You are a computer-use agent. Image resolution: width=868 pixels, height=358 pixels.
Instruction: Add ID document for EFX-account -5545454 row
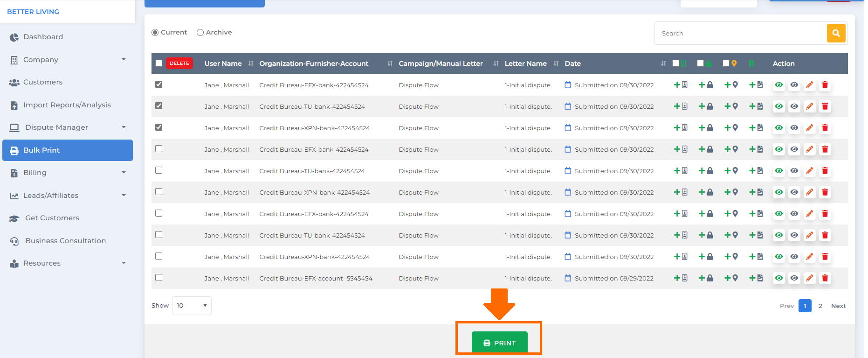(681, 278)
